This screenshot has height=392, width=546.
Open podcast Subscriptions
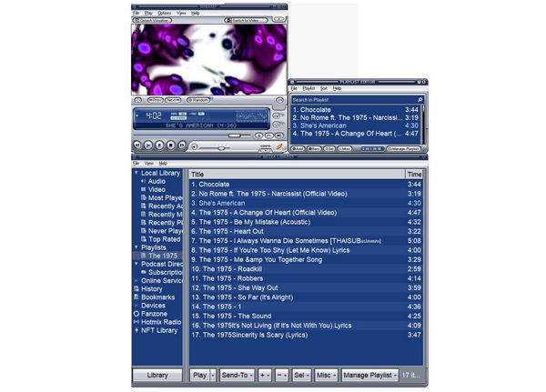(162, 272)
